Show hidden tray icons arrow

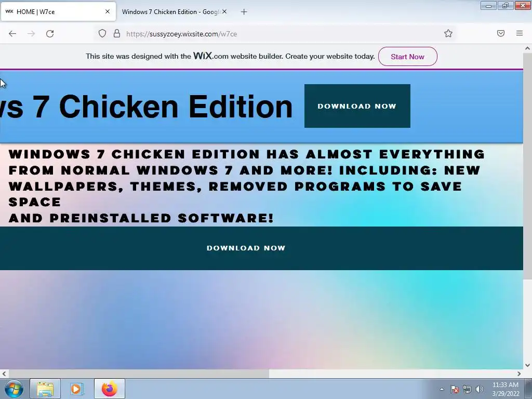click(442, 389)
